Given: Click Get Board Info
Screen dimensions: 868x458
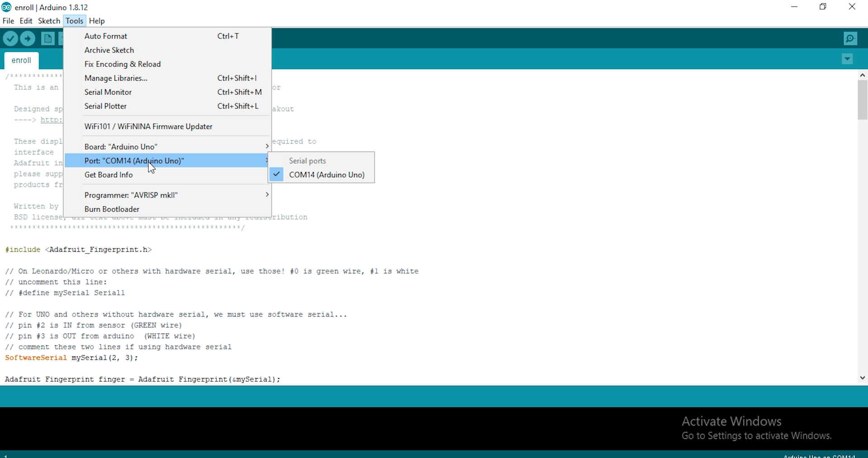Looking at the screenshot, I should pos(109,175).
